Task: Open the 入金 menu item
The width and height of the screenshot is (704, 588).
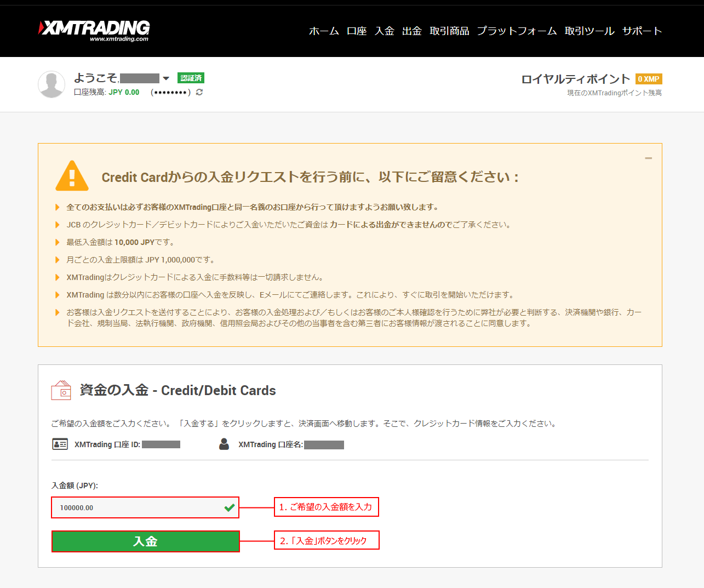Action: point(385,31)
